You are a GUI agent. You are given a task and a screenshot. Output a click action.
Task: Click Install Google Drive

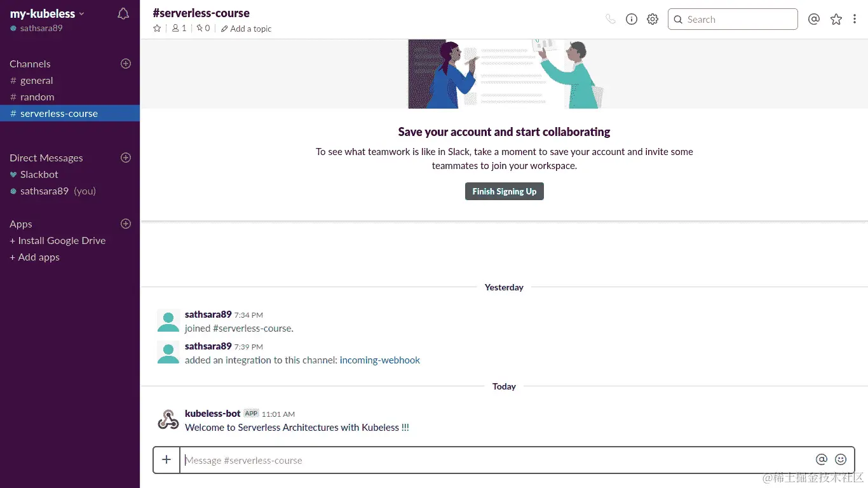(58, 240)
